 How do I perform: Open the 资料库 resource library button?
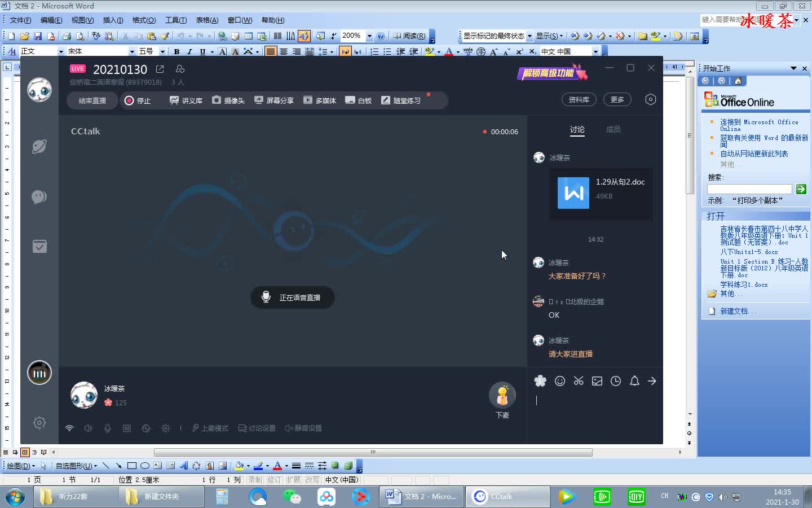tap(579, 99)
